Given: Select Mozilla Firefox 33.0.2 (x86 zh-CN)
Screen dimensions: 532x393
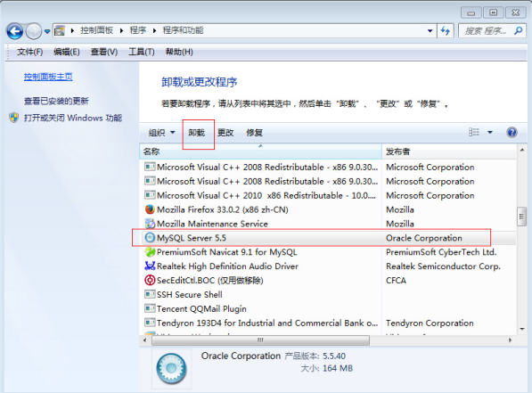Looking at the screenshot, I should click(223, 209).
